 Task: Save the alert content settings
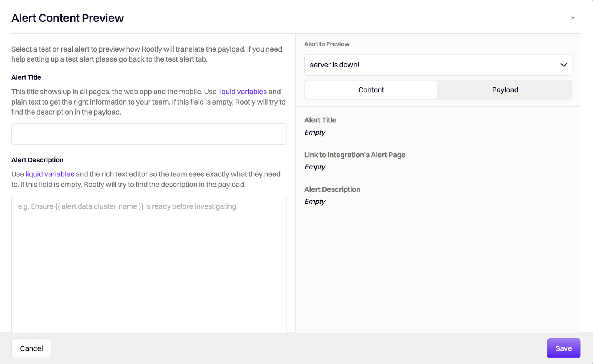click(563, 348)
